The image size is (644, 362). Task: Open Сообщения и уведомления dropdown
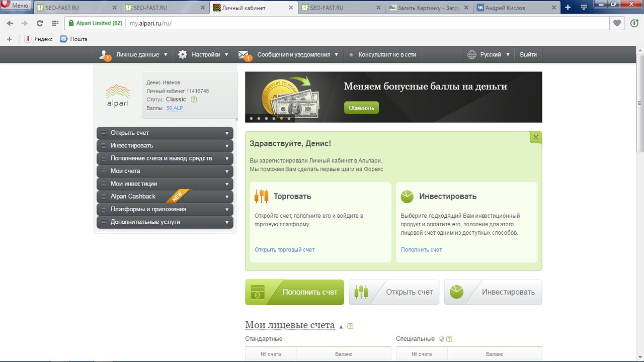(297, 54)
